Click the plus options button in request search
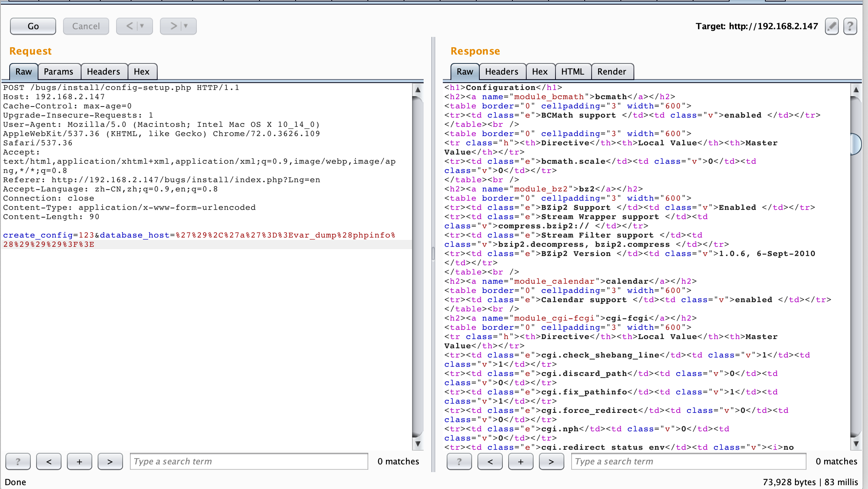The height and width of the screenshot is (489, 868). point(80,461)
